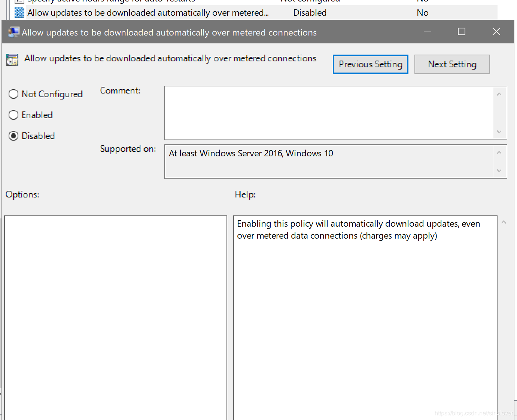Click the Supported on scroll down arrow
Image resolution: width=517 pixels, height=420 pixels.
[499, 171]
